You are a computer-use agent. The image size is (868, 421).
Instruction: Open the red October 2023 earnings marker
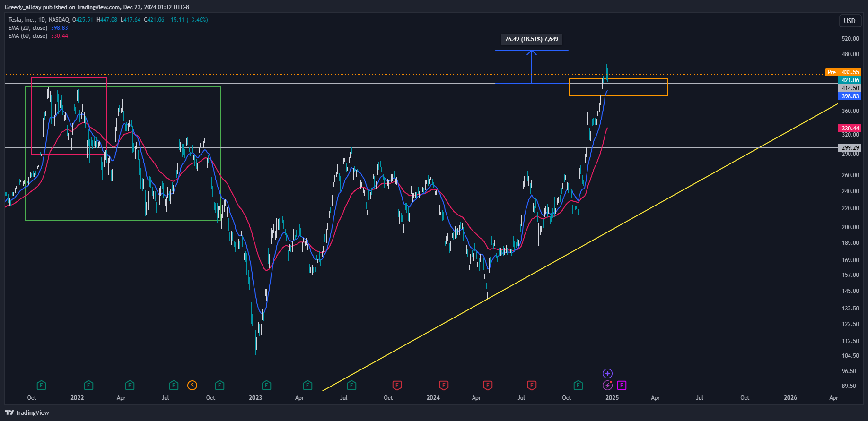397,386
